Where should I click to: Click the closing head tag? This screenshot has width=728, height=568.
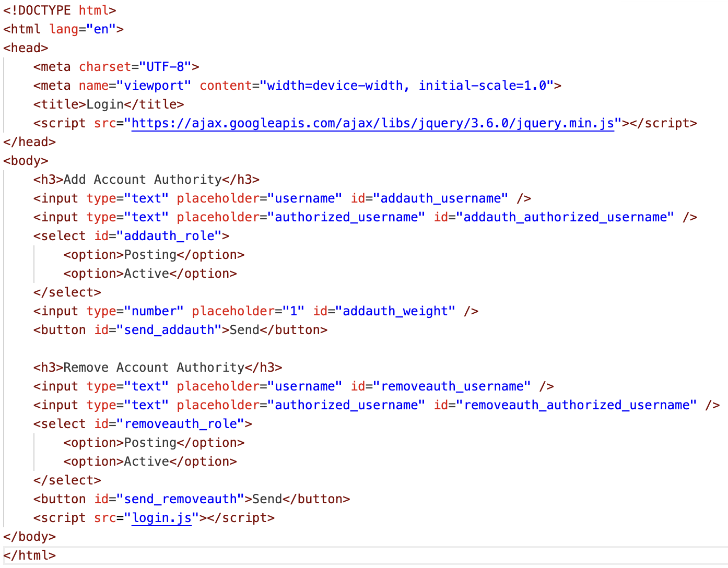tap(29, 142)
